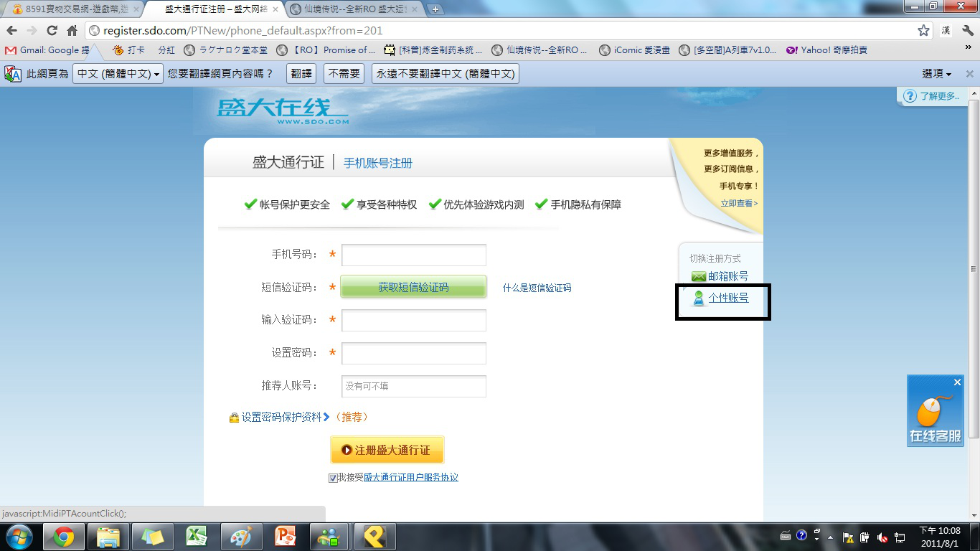Open Excel from the taskbar

197,537
